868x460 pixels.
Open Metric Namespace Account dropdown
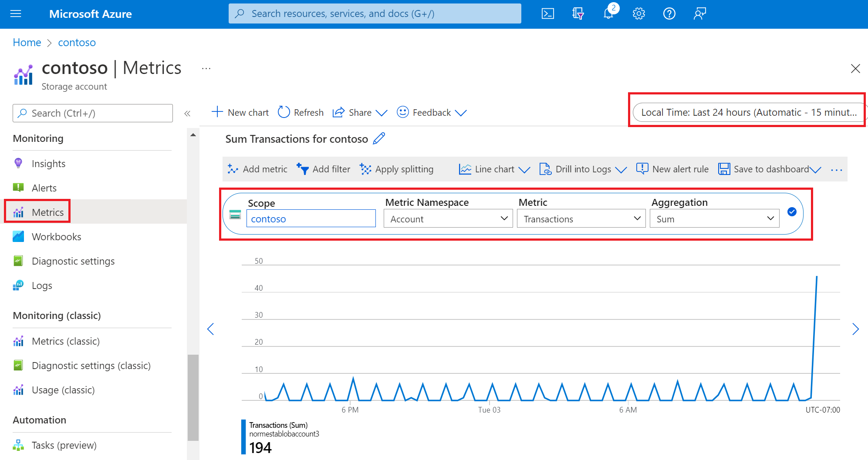448,218
